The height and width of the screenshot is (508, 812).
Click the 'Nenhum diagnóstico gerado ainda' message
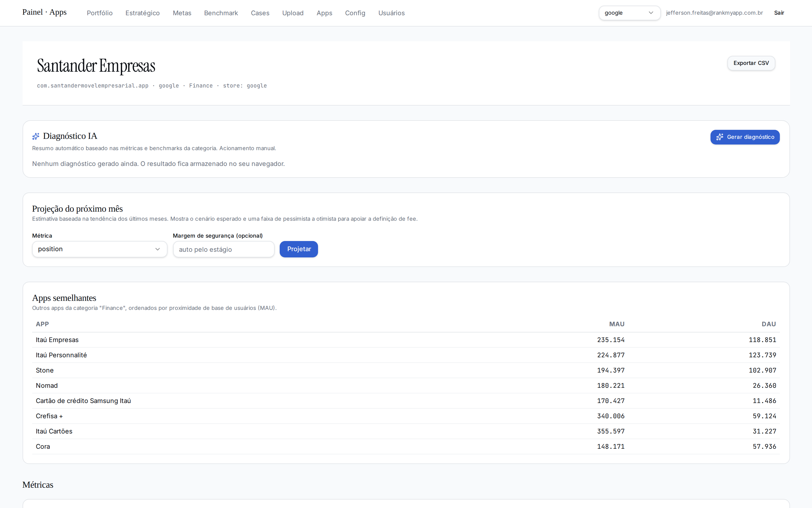158,164
